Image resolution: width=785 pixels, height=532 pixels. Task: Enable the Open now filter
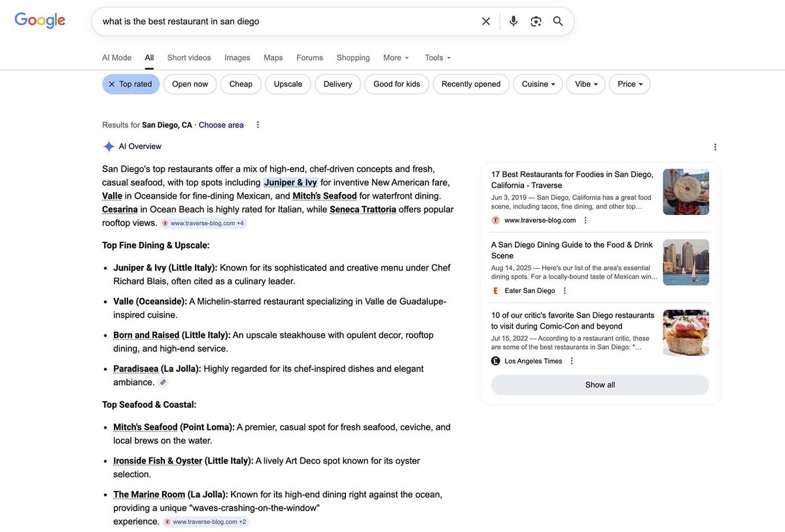(x=190, y=84)
